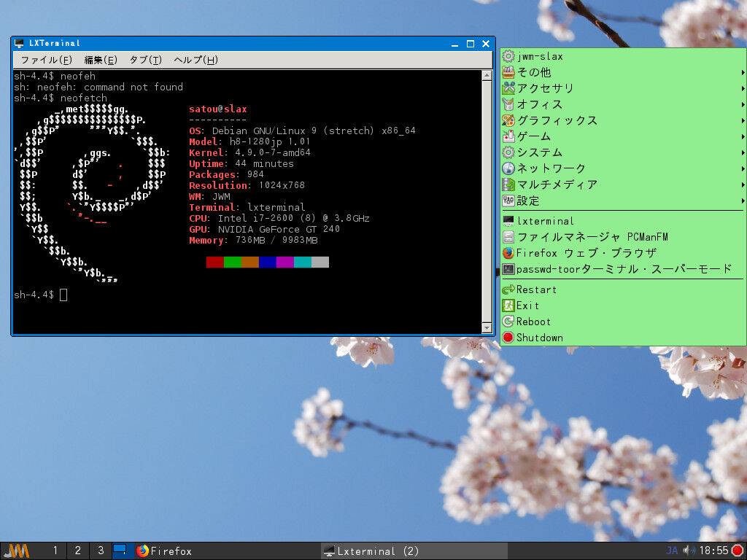This screenshot has width=747, height=560.
Task: Expand the マルチメディア submenu arrow
Action: (743, 184)
